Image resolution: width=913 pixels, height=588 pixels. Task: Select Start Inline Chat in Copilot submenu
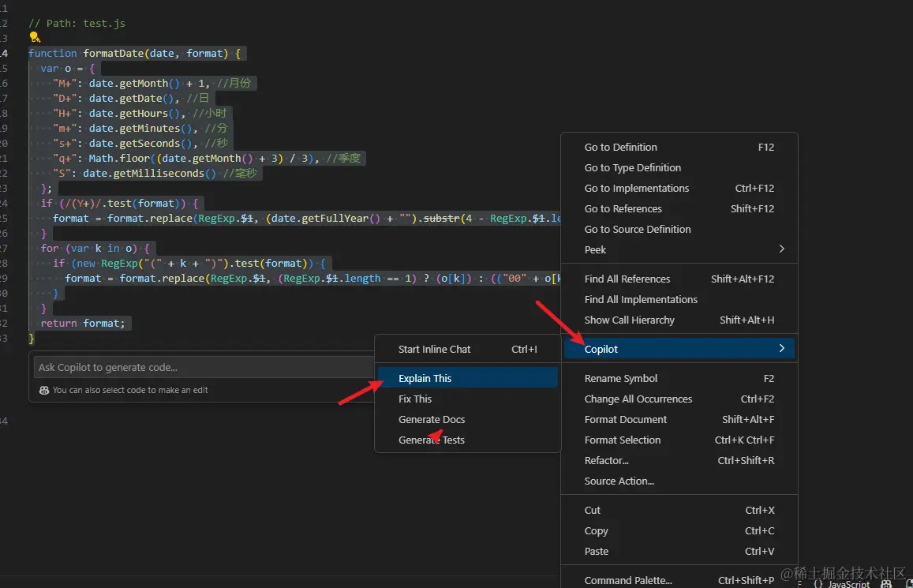click(468, 350)
